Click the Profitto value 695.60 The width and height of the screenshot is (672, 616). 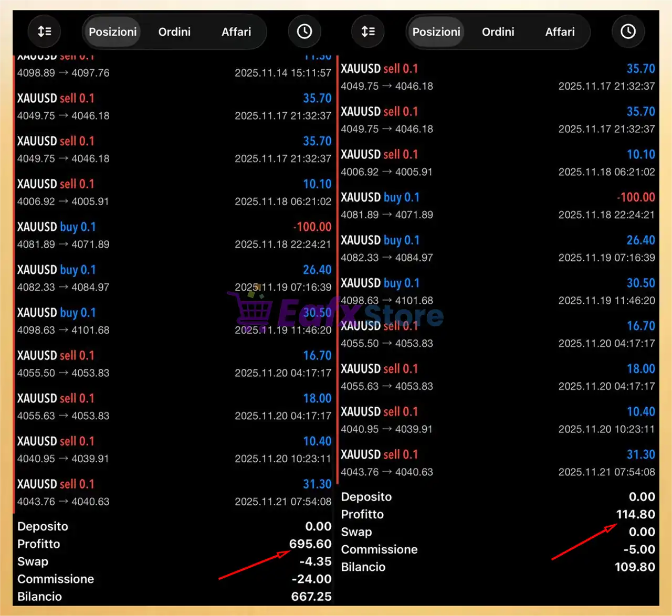310,544
